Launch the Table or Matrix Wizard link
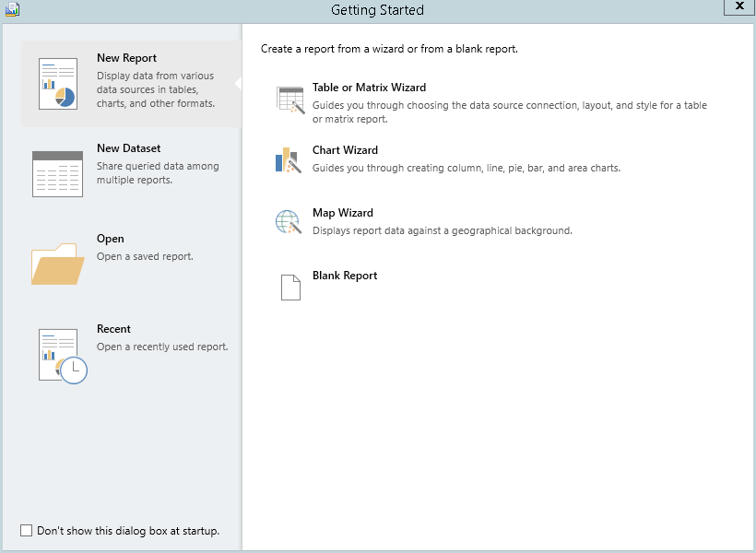The image size is (756, 553). point(369,88)
